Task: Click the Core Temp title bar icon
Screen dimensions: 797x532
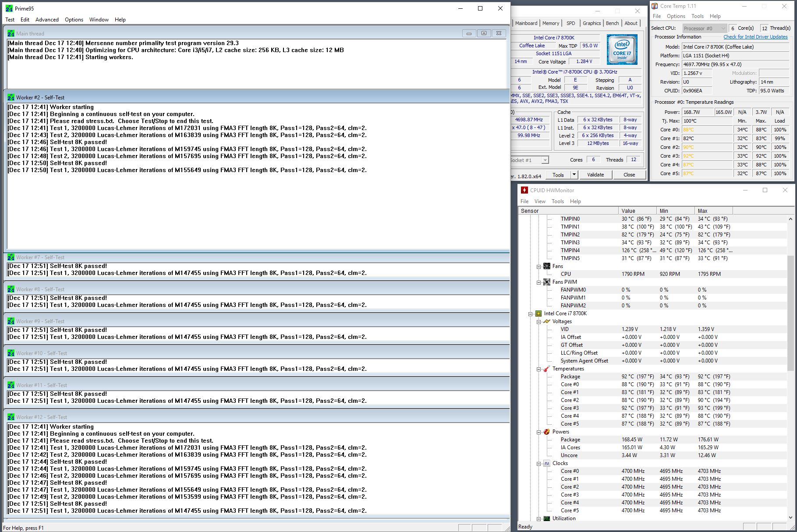Action: (655, 6)
